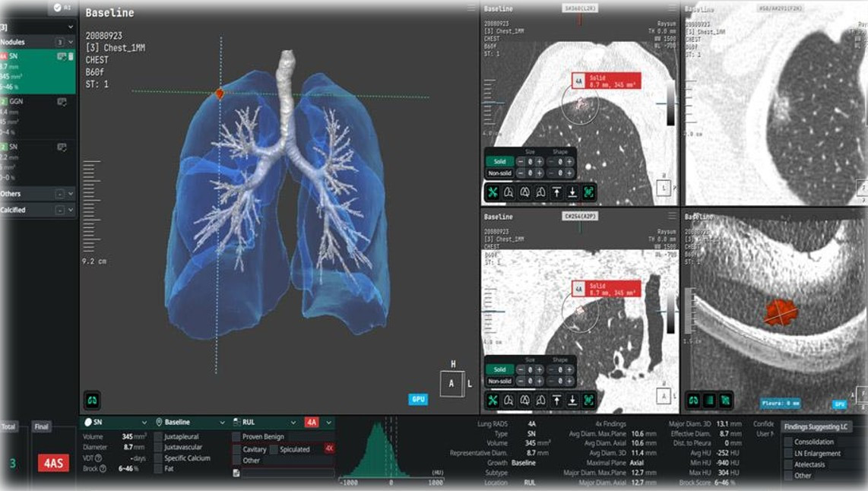Image resolution: width=868 pixels, height=491 pixels.
Task: Open the tools icon in the coronal CT viewport
Action: [x=492, y=401]
